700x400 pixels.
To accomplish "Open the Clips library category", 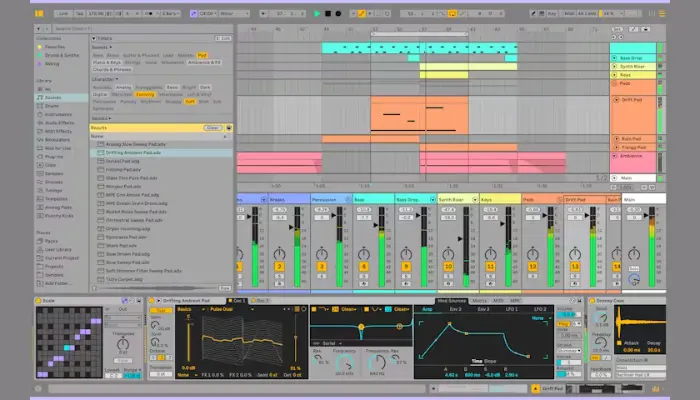I will pyautogui.click(x=62, y=165).
